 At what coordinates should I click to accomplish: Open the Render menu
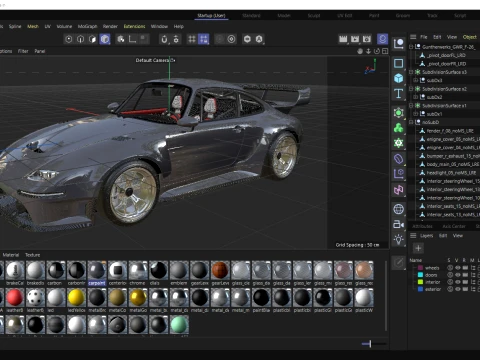point(110,26)
